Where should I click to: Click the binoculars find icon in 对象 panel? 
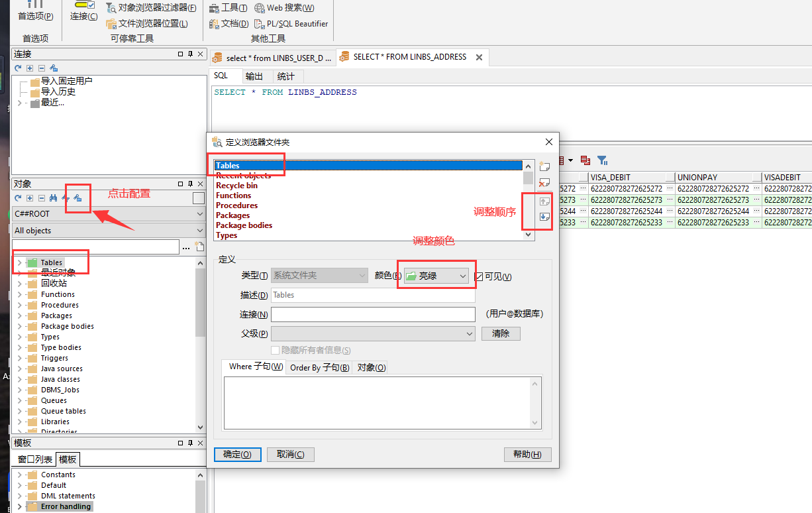pyautogui.click(x=54, y=198)
